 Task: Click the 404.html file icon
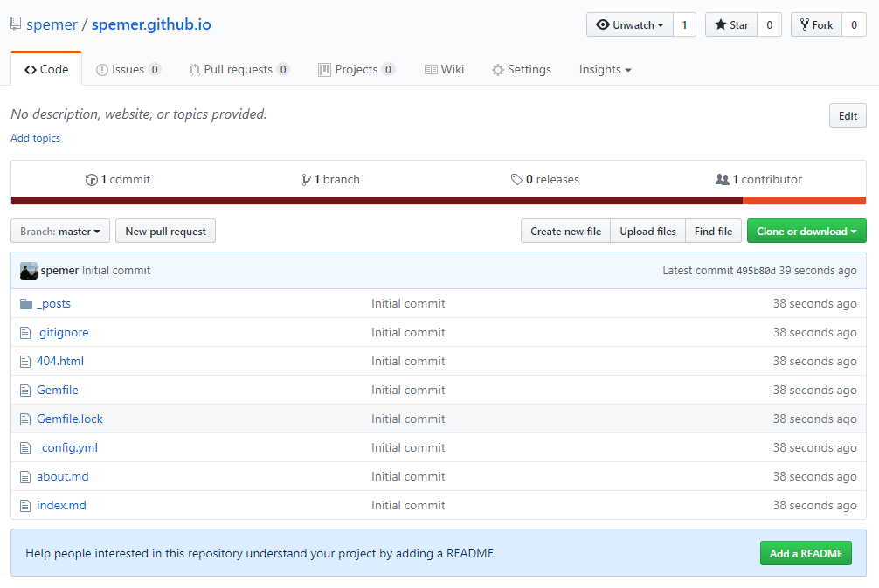point(25,362)
